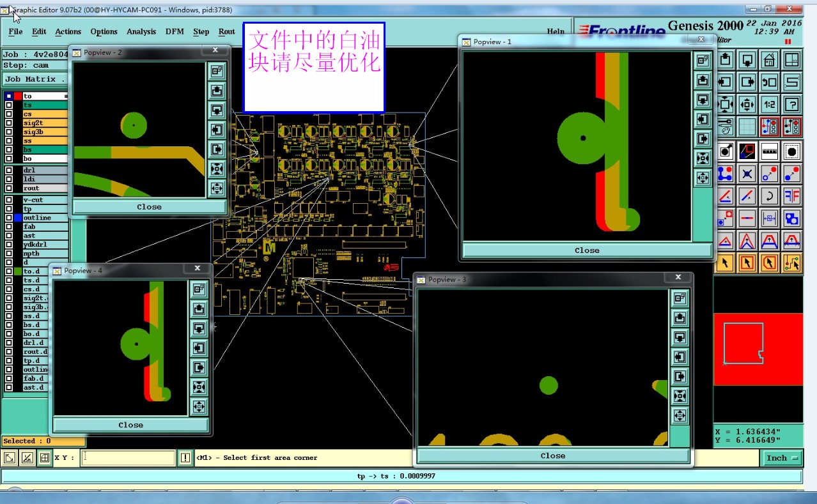The height and width of the screenshot is (504, 817).
Task: Click the home view icon
Action: (x=770, y=60)
